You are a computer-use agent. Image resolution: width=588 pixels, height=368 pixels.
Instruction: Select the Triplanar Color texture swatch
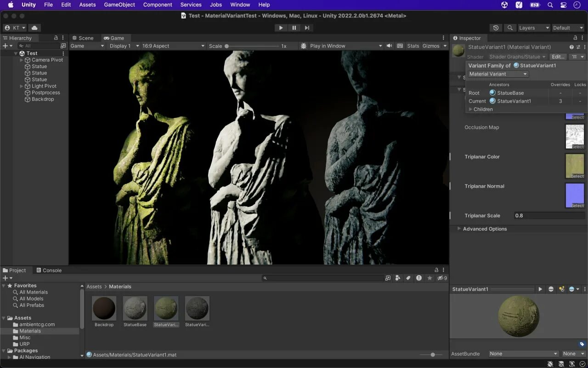(x=575, y=166)
